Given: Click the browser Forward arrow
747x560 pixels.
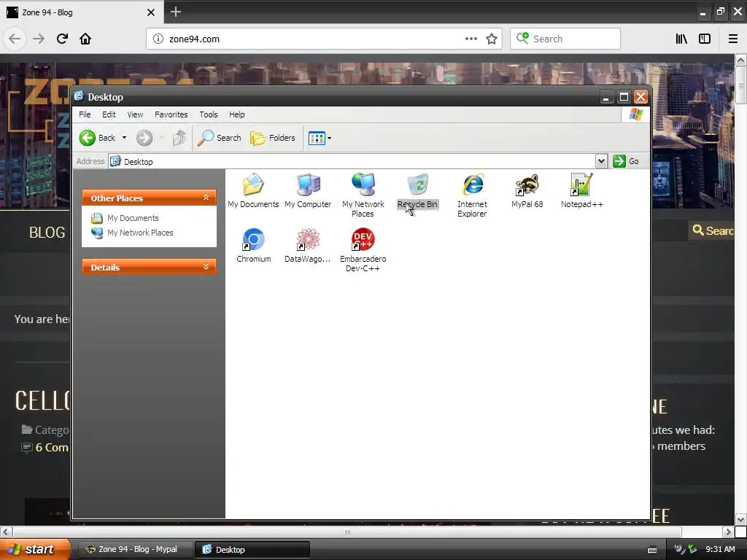Looking at the screenshot, I should click(x=39, y=39).
